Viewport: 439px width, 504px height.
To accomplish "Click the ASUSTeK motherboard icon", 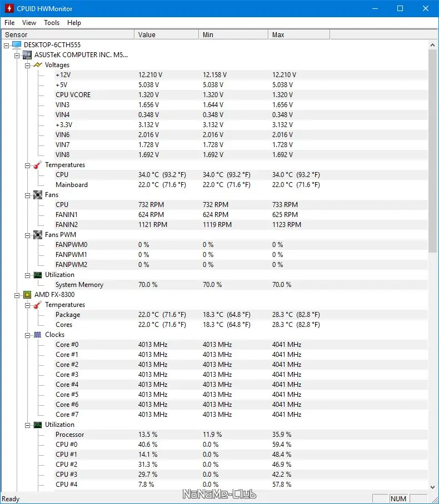I will pyautogui.click(x=27, y=55).
